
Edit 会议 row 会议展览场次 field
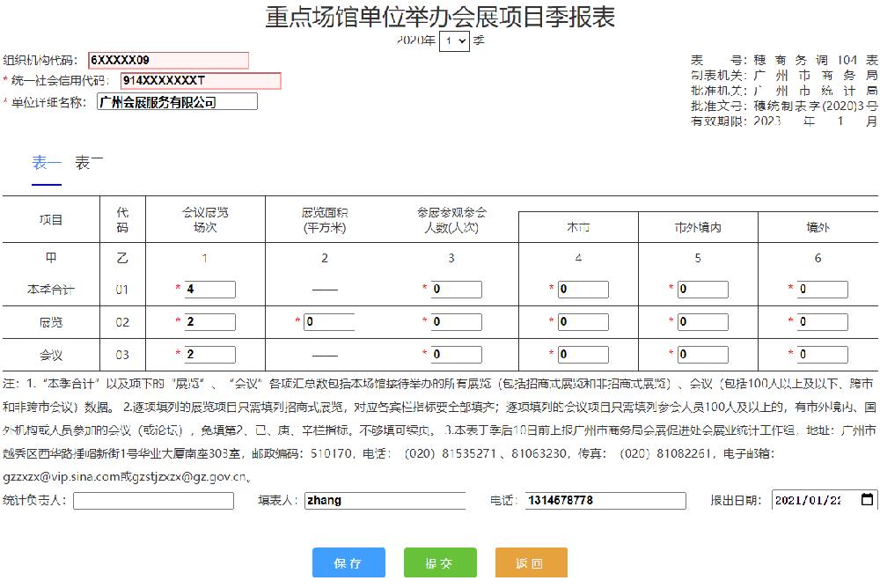[210, 355]
